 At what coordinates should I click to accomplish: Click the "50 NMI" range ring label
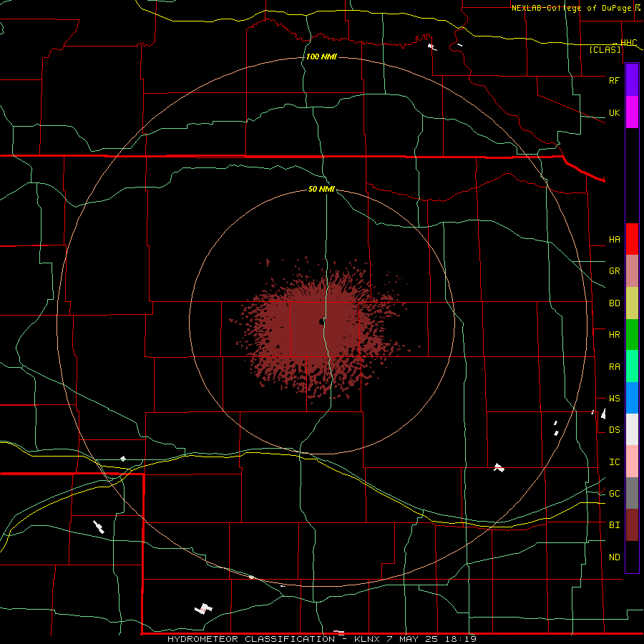[x=321, y=190]
